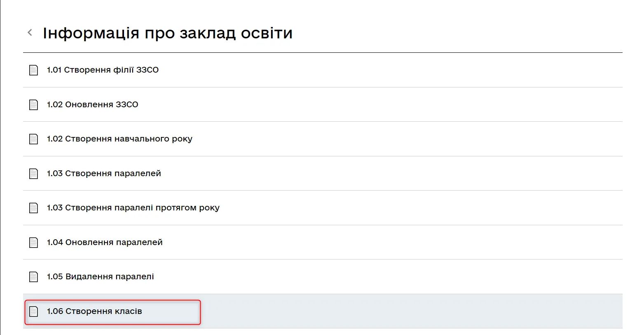644x335 pixels.
Task: Click document icon for 1.02 Створення навчального року
Action: click(33, 139)
